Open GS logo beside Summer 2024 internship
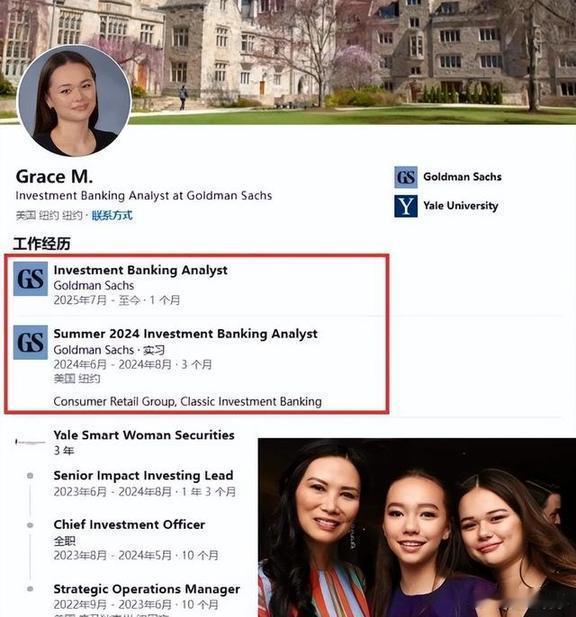 (x=31, y=342)
